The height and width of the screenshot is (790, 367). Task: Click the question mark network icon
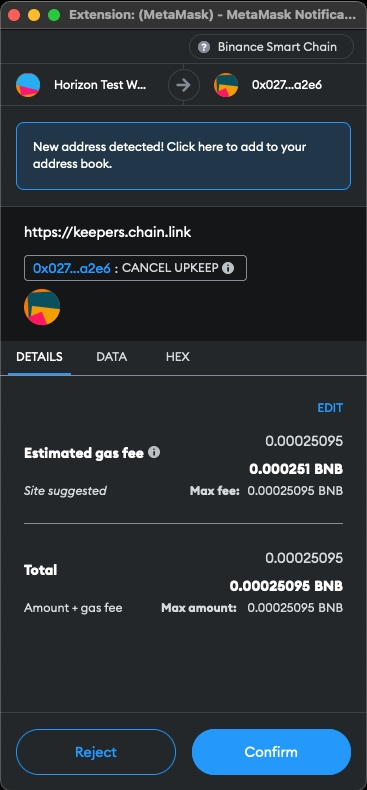tap(204, 47)
